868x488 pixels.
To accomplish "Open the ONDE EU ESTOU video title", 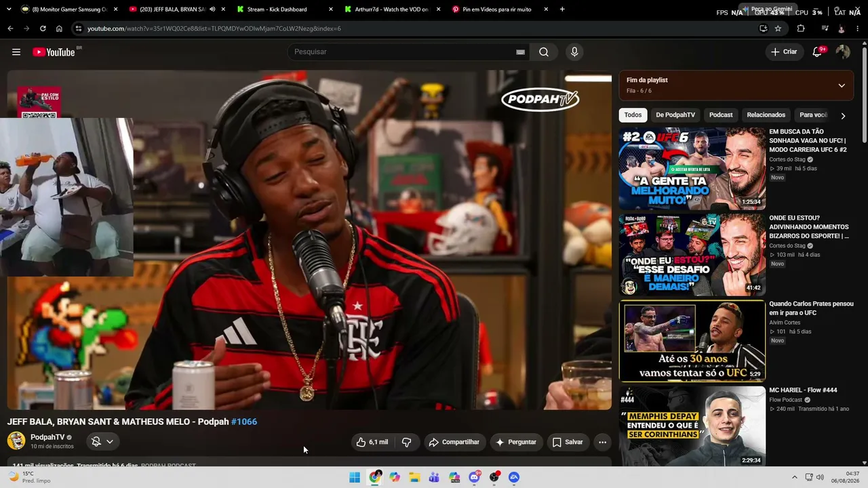I will [809, 227].
